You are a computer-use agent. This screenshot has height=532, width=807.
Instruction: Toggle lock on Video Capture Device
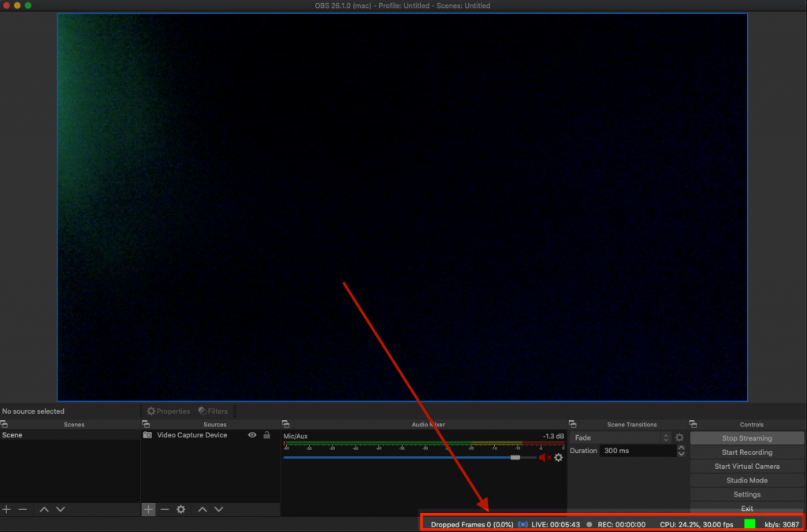pyautogui.click(x=267, y=435)
